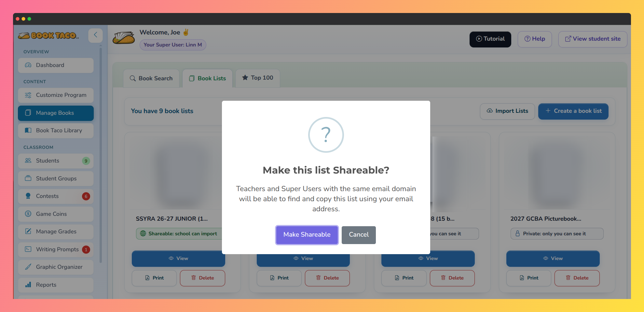The width and height of the screenshot is (644, 312).
Task: Click the taco book avatar icon
Action: [x=124, y=38]
